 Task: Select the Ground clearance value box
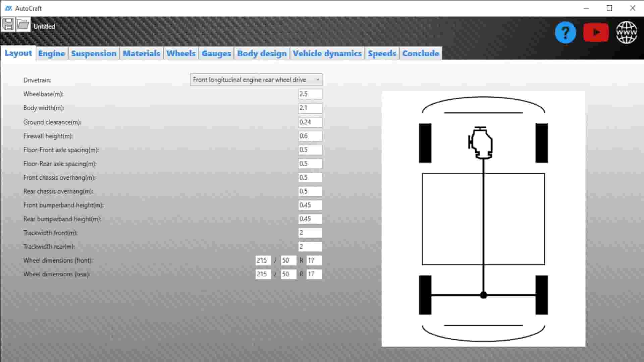310,122
